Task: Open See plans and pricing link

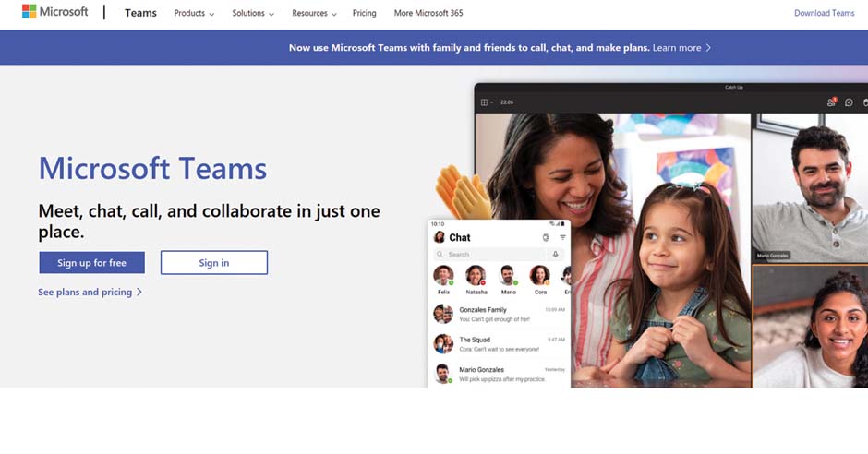Action: coord(85,292)
